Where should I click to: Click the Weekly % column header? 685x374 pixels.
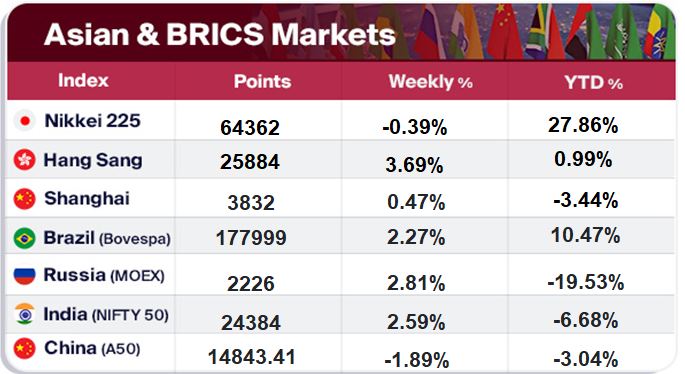tap(431, 82)
